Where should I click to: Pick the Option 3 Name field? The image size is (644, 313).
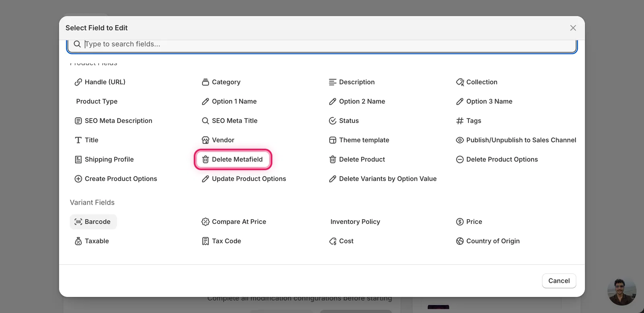(x=484, y=102)
